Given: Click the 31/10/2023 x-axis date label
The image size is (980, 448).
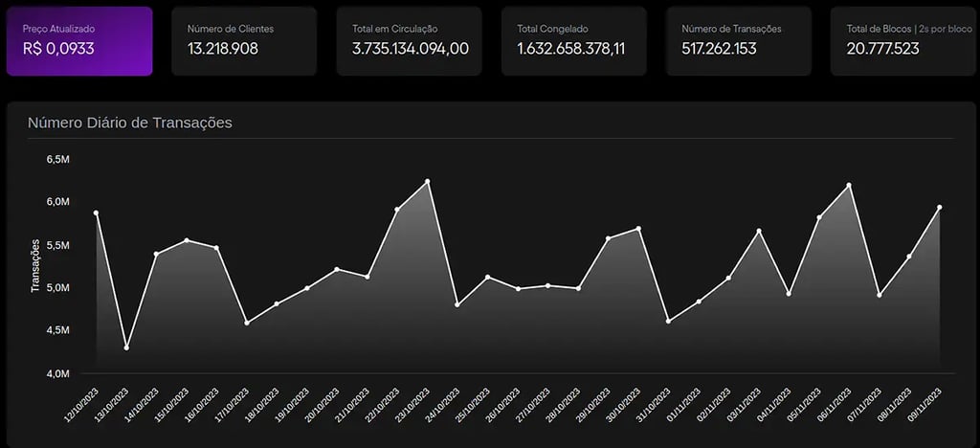Looking at the screenshot, I should pyautogui.click(x=654, y=404).
